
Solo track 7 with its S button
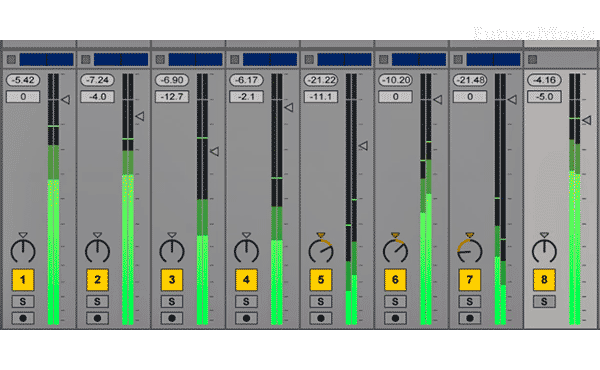470,302
